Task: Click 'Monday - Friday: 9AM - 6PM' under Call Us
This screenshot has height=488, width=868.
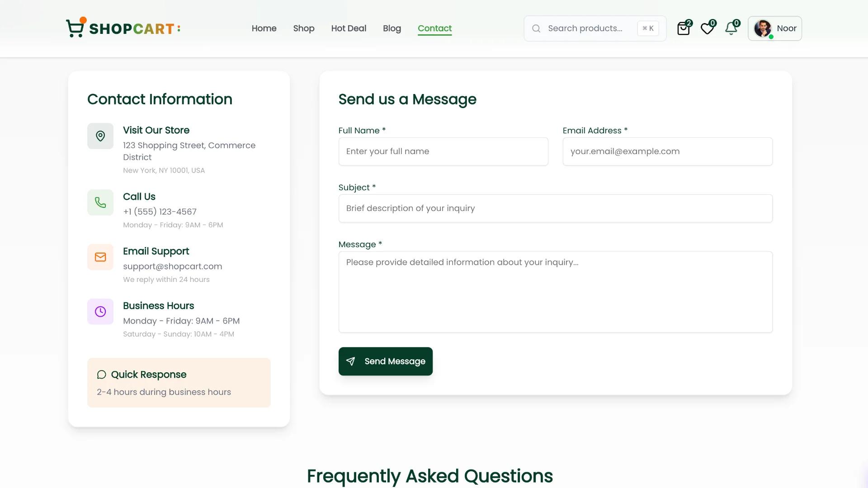Action: click(x=173, y=225)
